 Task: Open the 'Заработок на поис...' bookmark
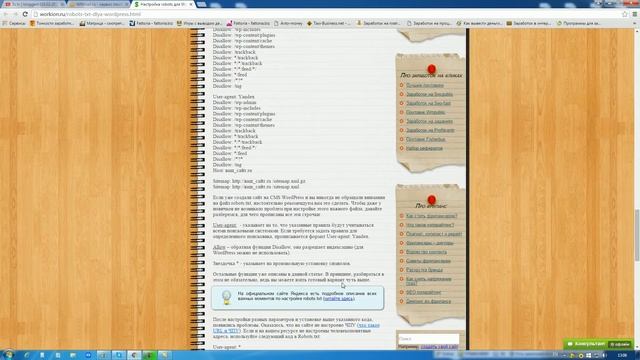coord(378,23)
